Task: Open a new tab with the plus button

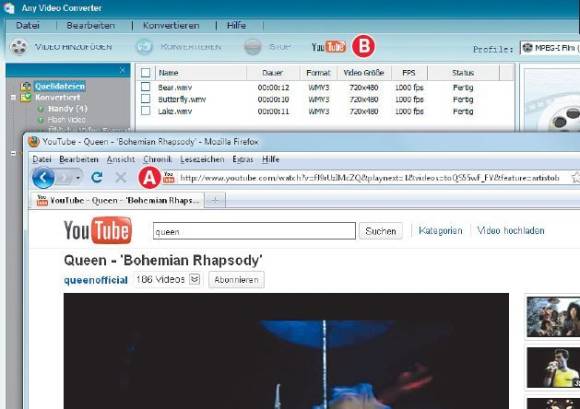Action: coord(215,200)
